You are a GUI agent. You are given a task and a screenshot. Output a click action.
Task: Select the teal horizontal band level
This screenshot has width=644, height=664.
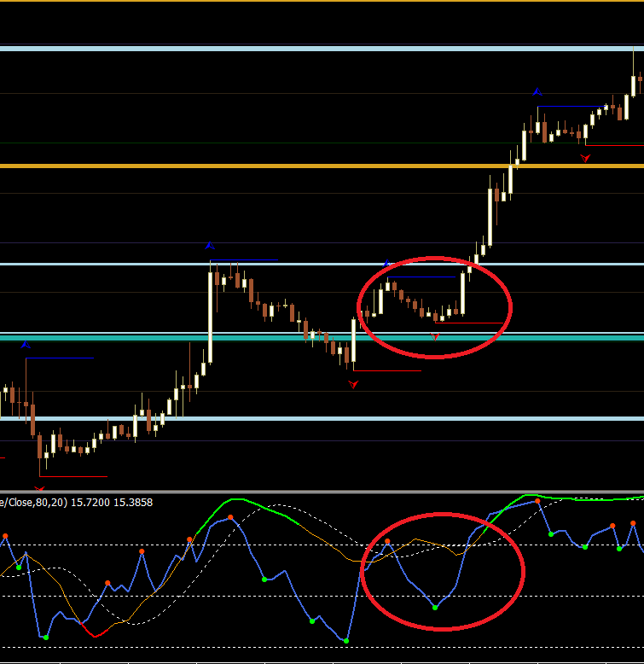(x=322, y=337)
